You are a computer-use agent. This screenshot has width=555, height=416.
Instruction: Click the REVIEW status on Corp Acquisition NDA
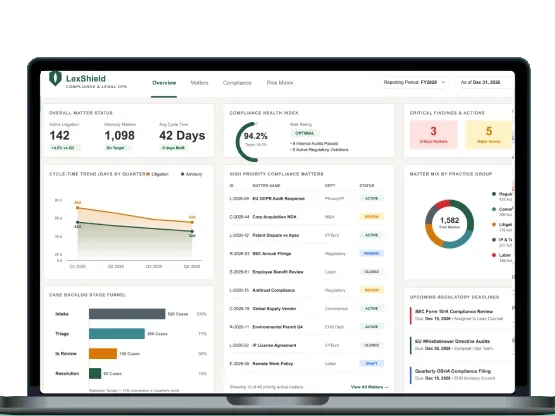point(372,217)
